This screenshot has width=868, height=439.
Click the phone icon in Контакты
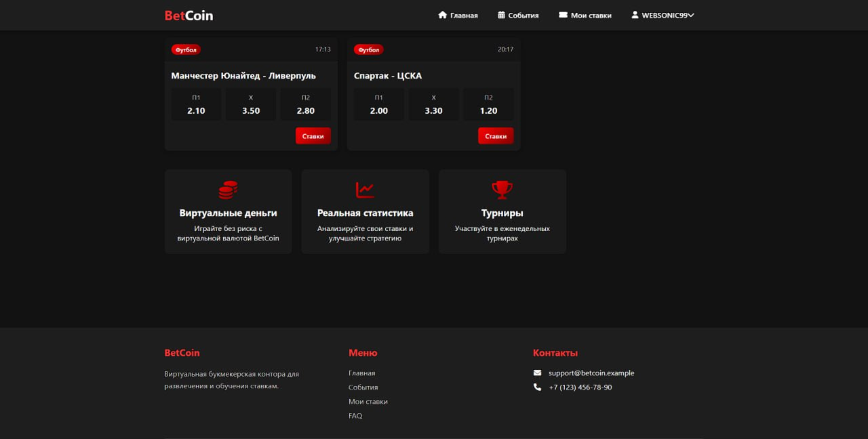[x=538, y=388]
